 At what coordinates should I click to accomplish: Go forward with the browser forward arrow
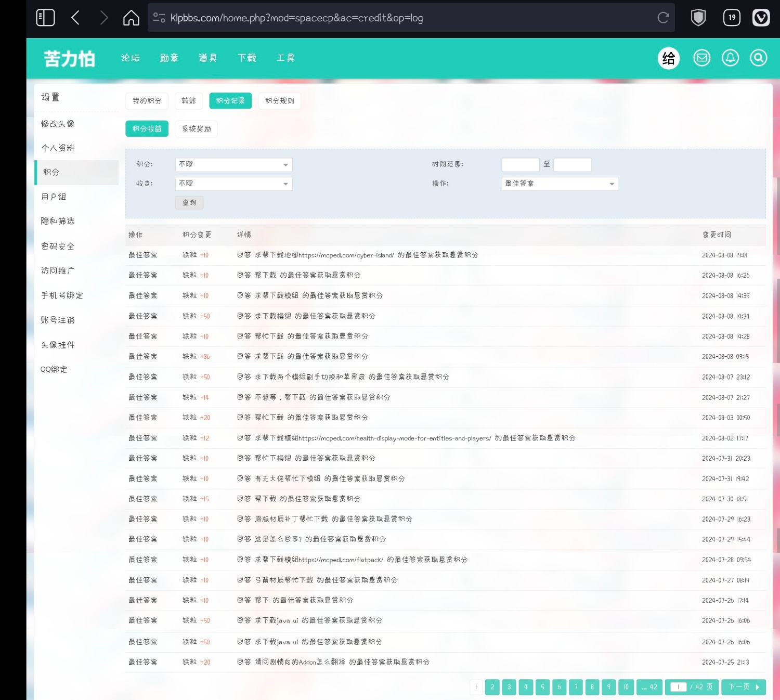104,18
